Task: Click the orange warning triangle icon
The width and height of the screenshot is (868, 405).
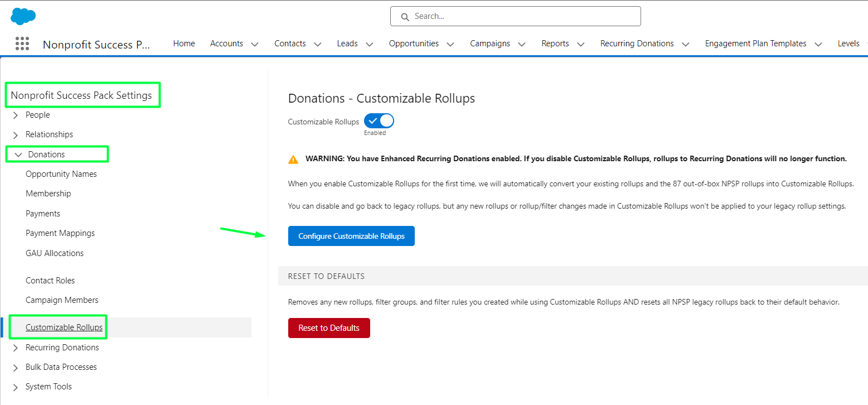Action: (293, 159)
